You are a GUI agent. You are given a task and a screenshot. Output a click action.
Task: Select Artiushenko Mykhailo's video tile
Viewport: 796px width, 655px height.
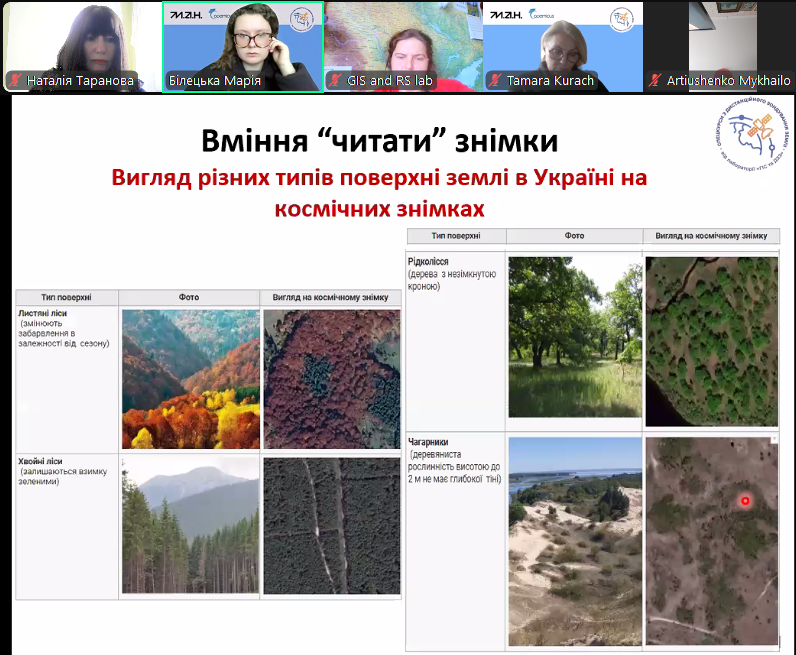720,47
